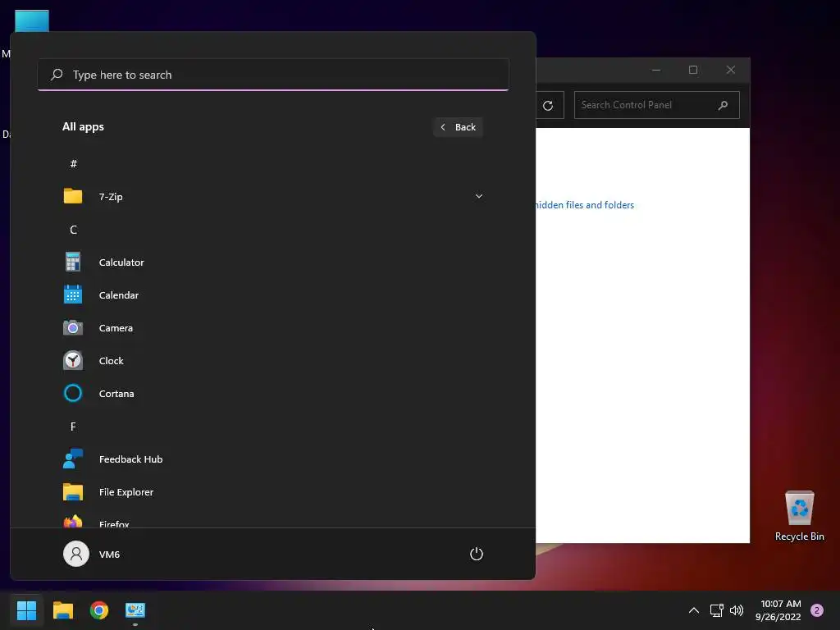Launch the Calculator app icon

(73, 262)
